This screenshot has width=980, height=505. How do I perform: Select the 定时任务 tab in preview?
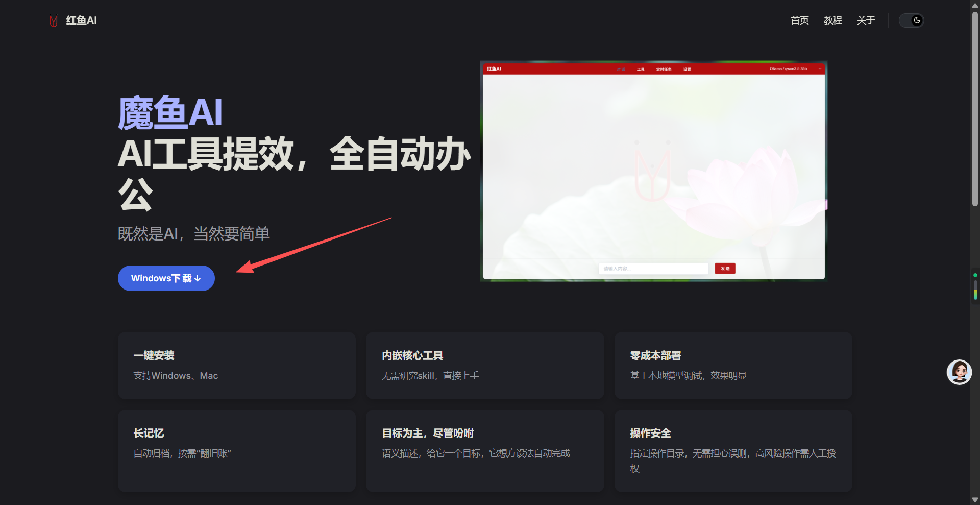664,69
